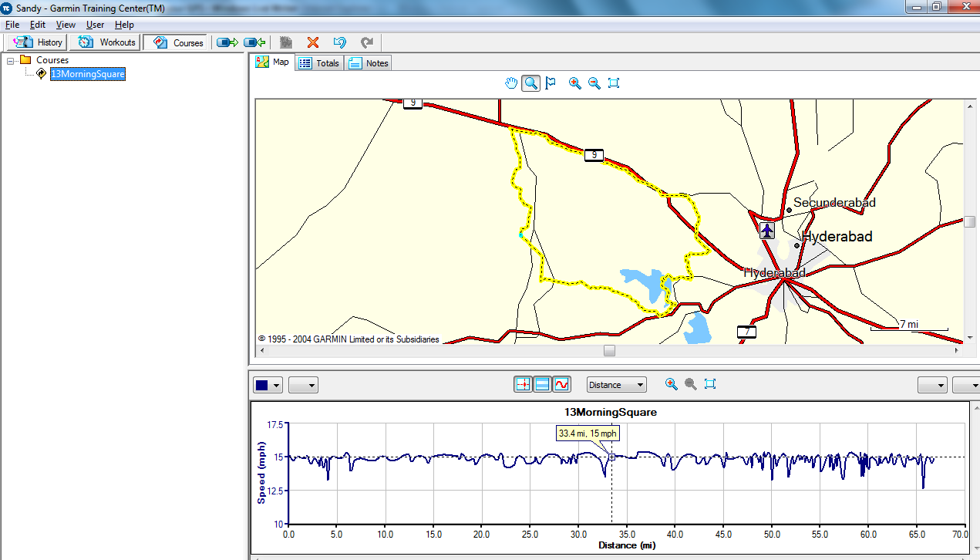Screen dimensions: 980x560
Task: Click the Secunderabad city label
Action: click(x=834, y=203)
